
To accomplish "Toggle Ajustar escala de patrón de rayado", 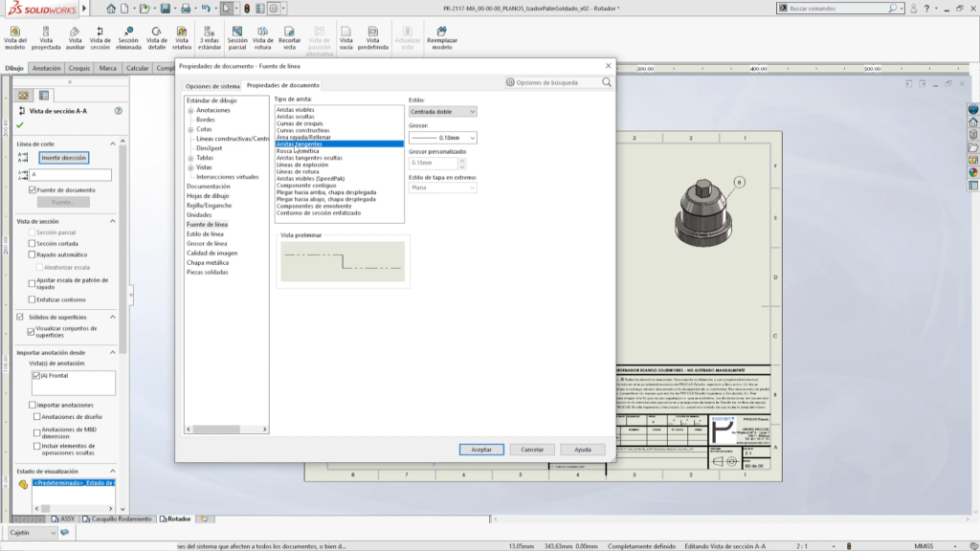I will [32, 283].
